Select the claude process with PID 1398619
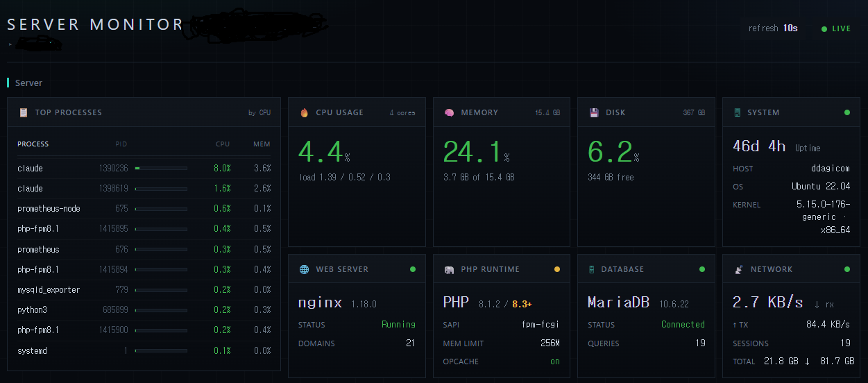This screenshot has height=383, width=868. pos(144,189)
